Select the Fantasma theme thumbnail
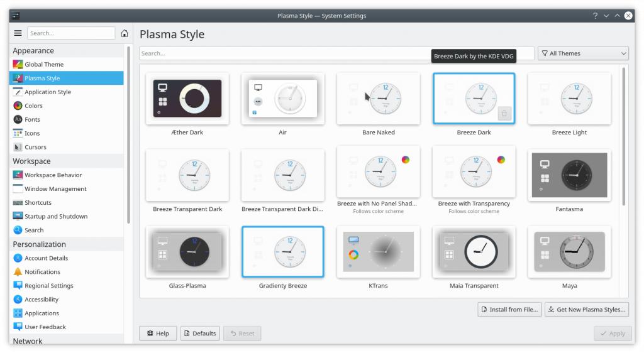 569,175
